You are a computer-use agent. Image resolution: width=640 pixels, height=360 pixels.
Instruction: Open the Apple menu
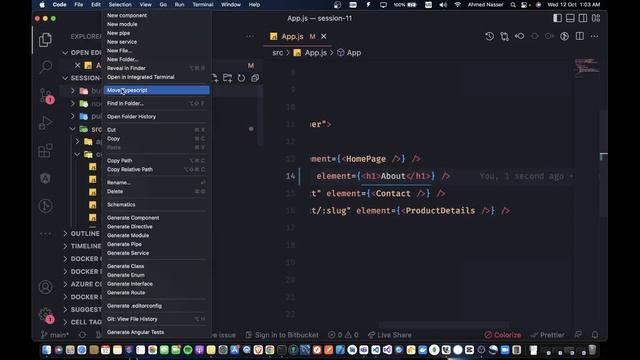[x=42, y=4]
